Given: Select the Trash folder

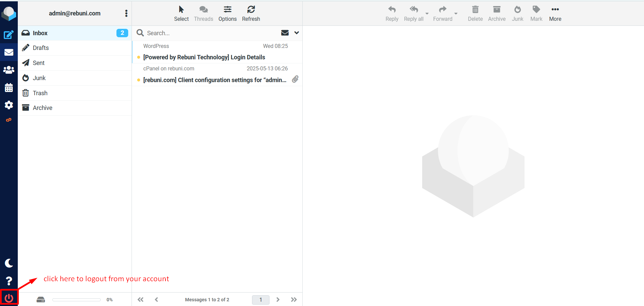Looking at the screenshot, I should (40, 93).
